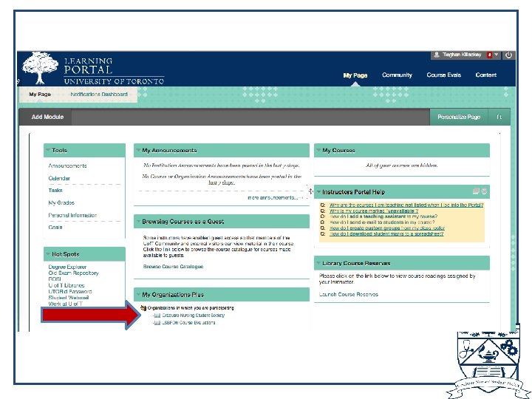Open the Notifications Dashboard tab
This screenshot has width=532, height=399.
(99, 95)
